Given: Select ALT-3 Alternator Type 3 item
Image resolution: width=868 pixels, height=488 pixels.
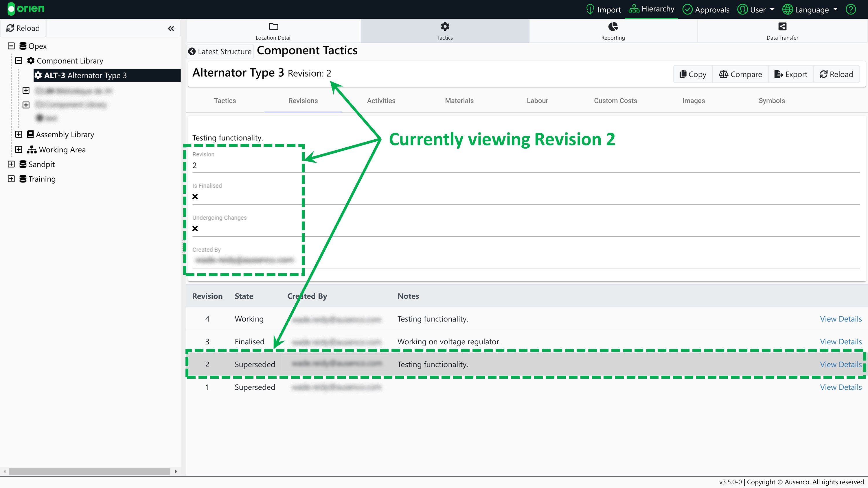Looking at the screenshot, I should (85, 75).
